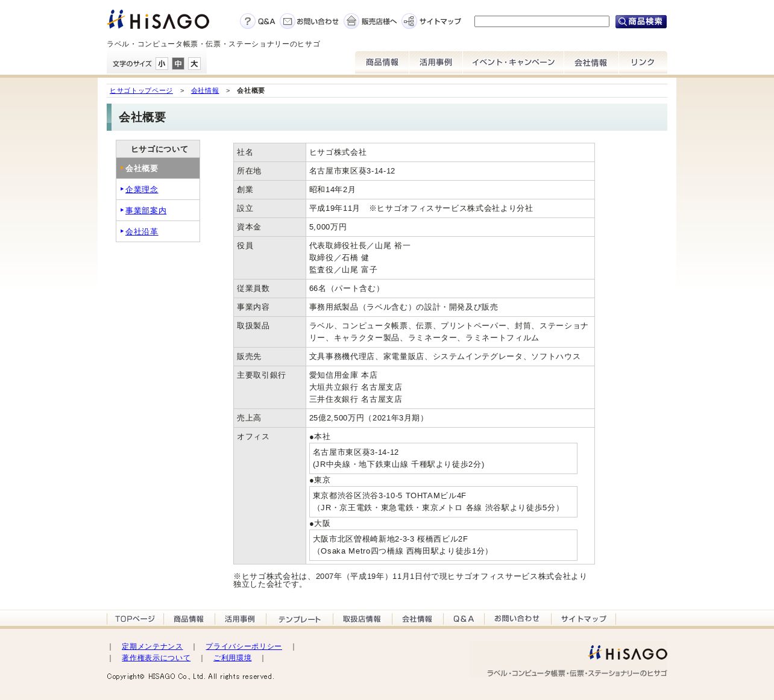Screen dimensions: 774x700
Task: Follow 会社情報 breadcrumb link
Action: coord(205,91)
